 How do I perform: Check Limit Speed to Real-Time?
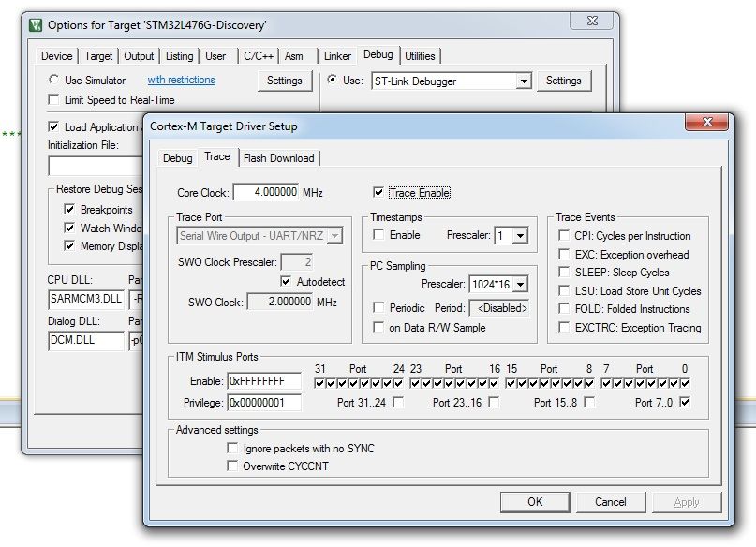point(53,100)
